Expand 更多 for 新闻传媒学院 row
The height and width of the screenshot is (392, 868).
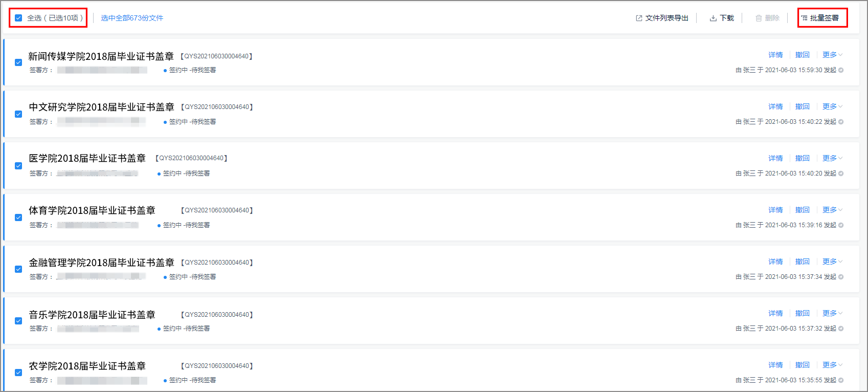pyautogui.click(x=832, y=55)
